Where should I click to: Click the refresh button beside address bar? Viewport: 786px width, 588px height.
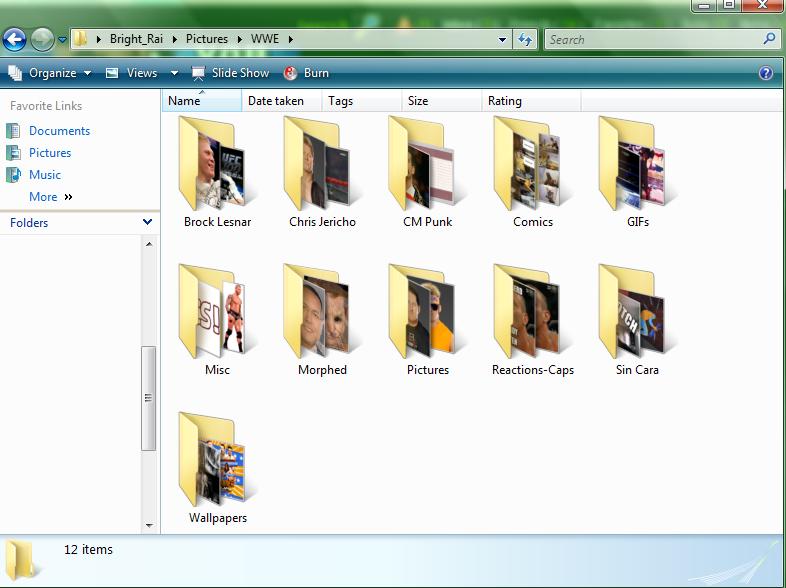pyautogui.click(x=525, y=40)
